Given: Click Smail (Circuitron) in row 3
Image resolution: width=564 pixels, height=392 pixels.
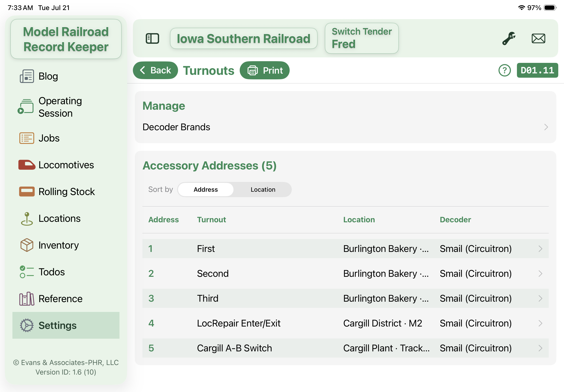Looking at the screenshot, I should 476,298.
